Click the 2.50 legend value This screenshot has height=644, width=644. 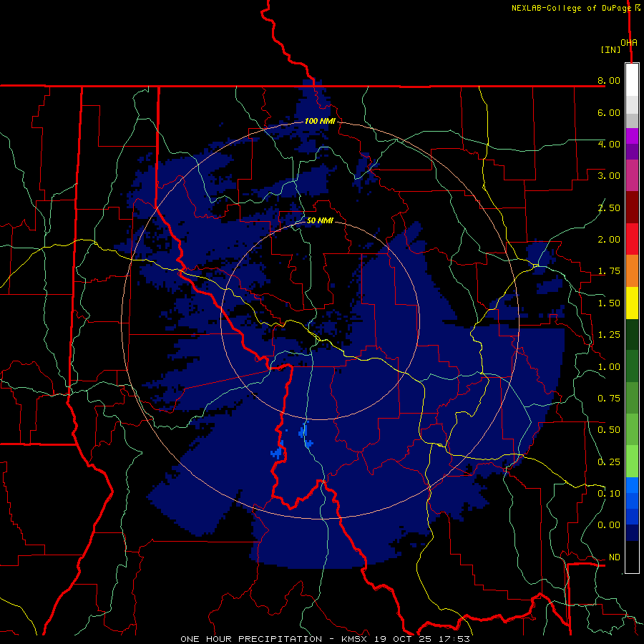coord(609,208)
